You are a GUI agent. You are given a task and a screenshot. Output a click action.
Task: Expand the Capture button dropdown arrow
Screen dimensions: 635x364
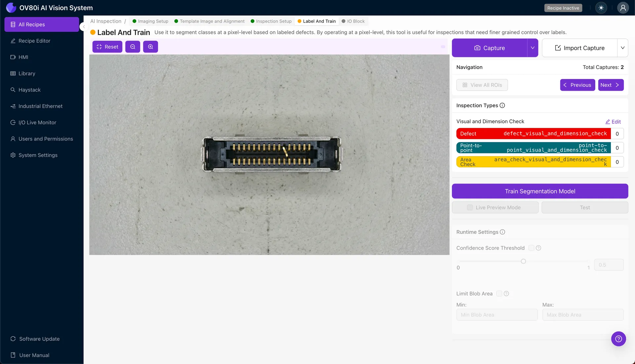[532, 48]
